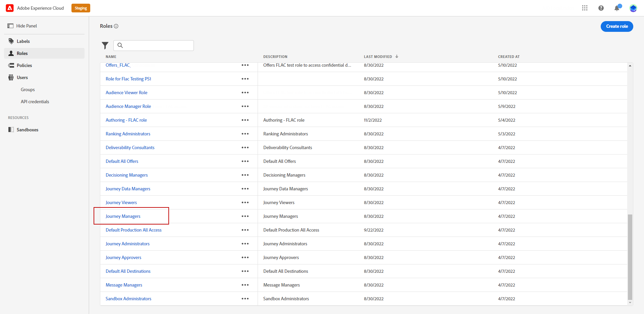Viewport: 644px width, 314px height.
Task: Open more actions for Sandbox Administrators
Action: [245, 299]
